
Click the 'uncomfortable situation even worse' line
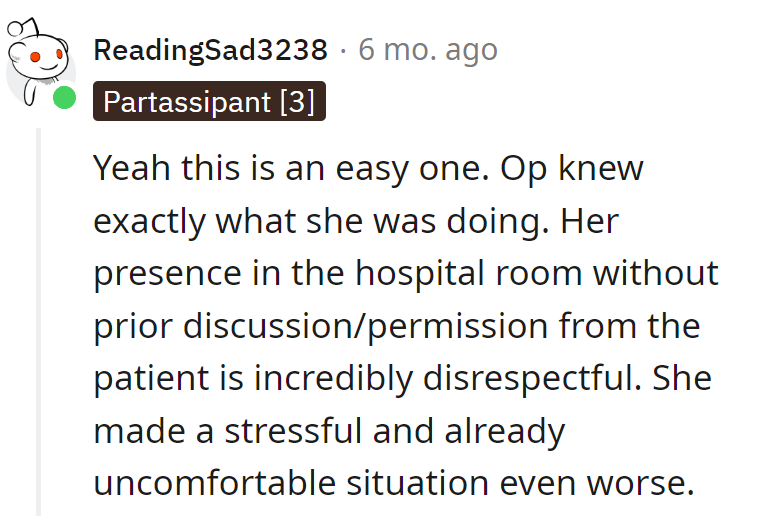[393, 483]
